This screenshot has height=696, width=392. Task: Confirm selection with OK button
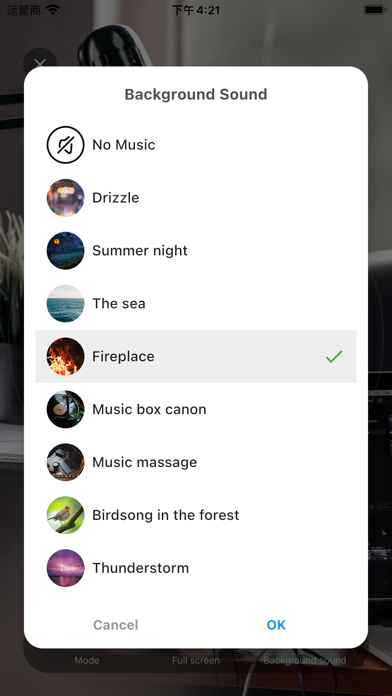point(276,625)
